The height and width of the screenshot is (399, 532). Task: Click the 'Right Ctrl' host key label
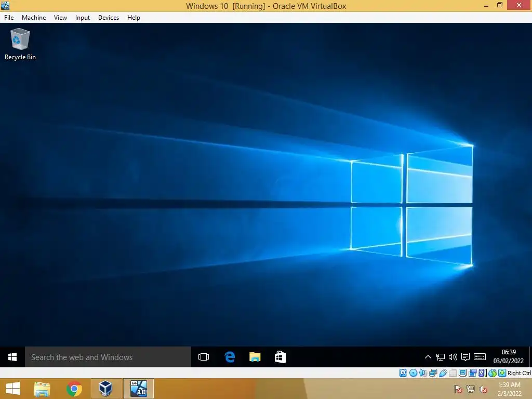pyautogui.click(x=520, y=373)
